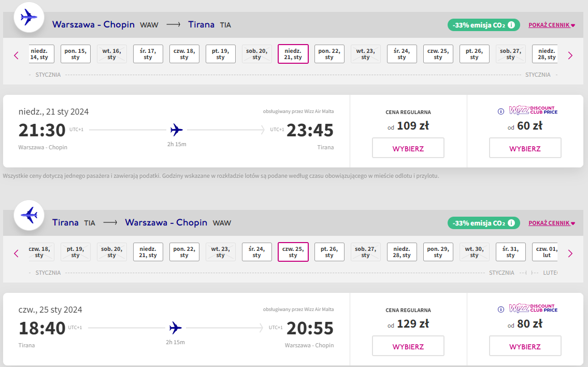Screen dimensions: 588x367
Task: Choose Discount Club price 80 zł with WYBIERZ
Action: pos(525,346)
